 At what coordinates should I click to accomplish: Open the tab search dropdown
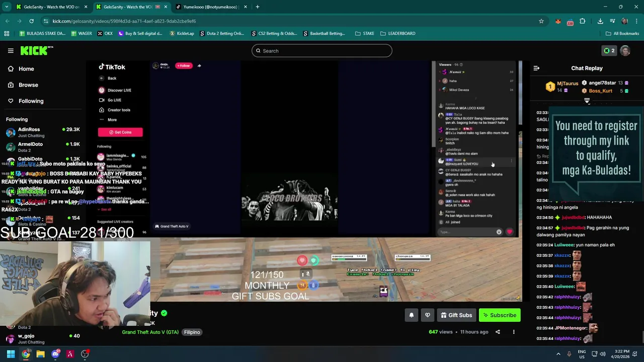point(7,7)
